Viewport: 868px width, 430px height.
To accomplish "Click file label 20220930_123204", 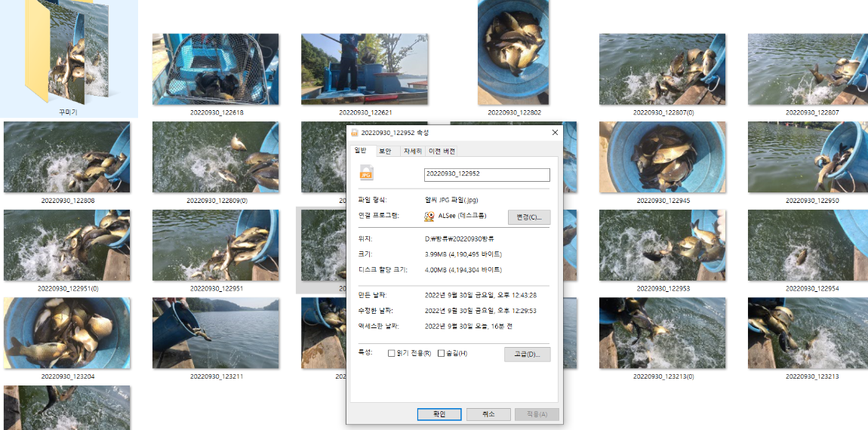I will (x=67, y=376).
